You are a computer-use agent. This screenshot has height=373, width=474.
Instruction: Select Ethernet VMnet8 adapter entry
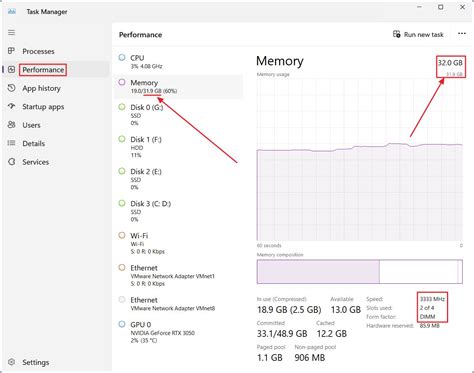pyautogui.click(x=178, y=304)
